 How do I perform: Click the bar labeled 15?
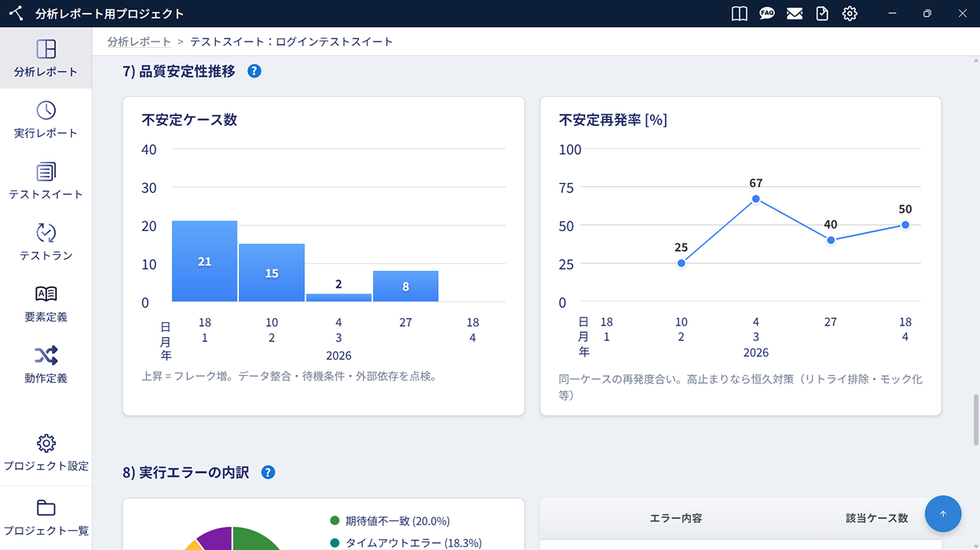pyautogui.click(x=272, y=273)
